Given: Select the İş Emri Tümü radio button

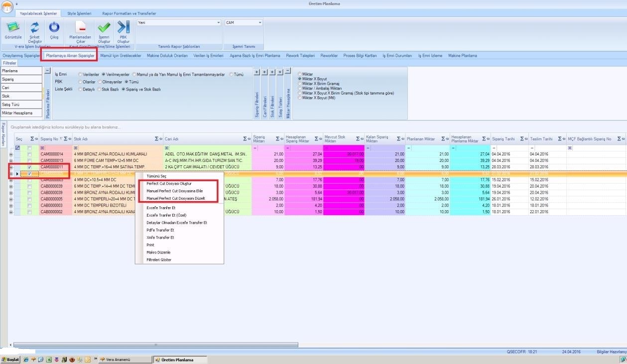Looking at the screenshot, I should click(231, 74).
